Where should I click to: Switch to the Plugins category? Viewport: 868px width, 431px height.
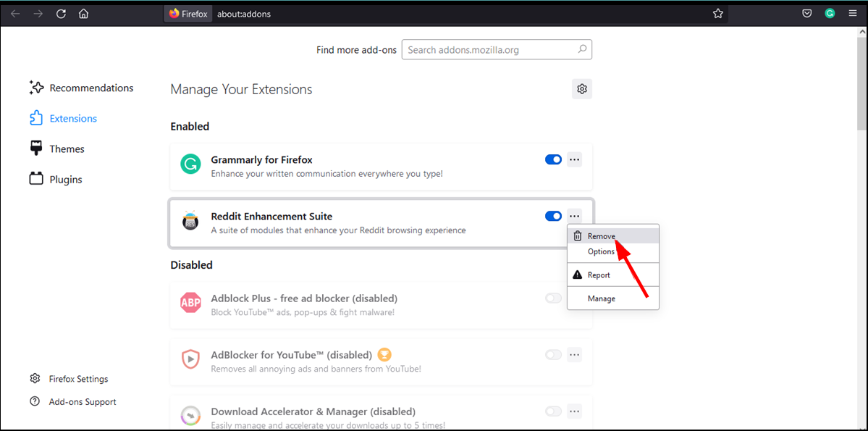point(56,179)
